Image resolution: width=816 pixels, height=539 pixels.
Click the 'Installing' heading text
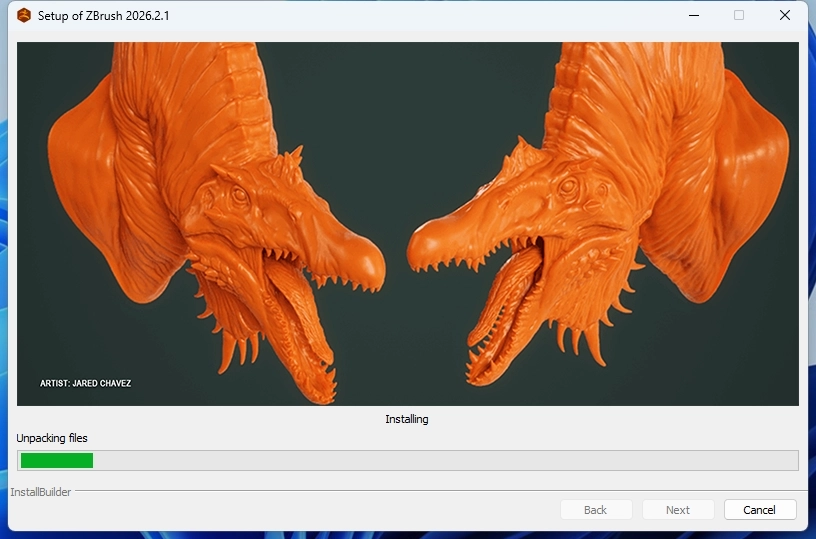coord(407,419)
